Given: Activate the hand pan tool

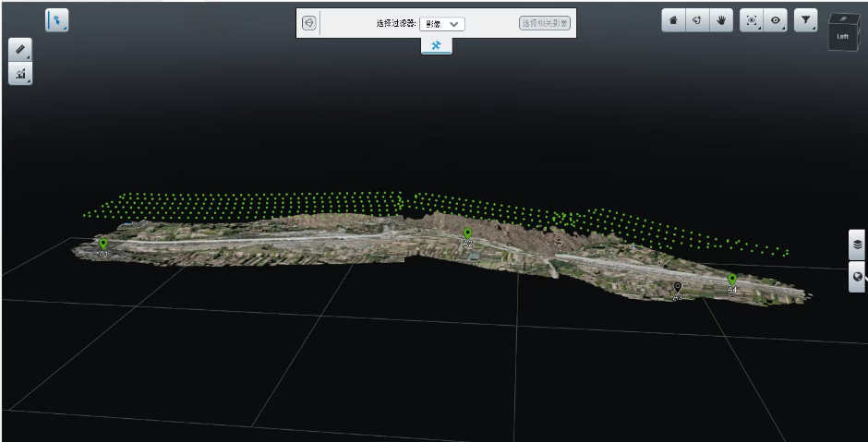Looking at the screenshot, I should (x=721, y=20).
